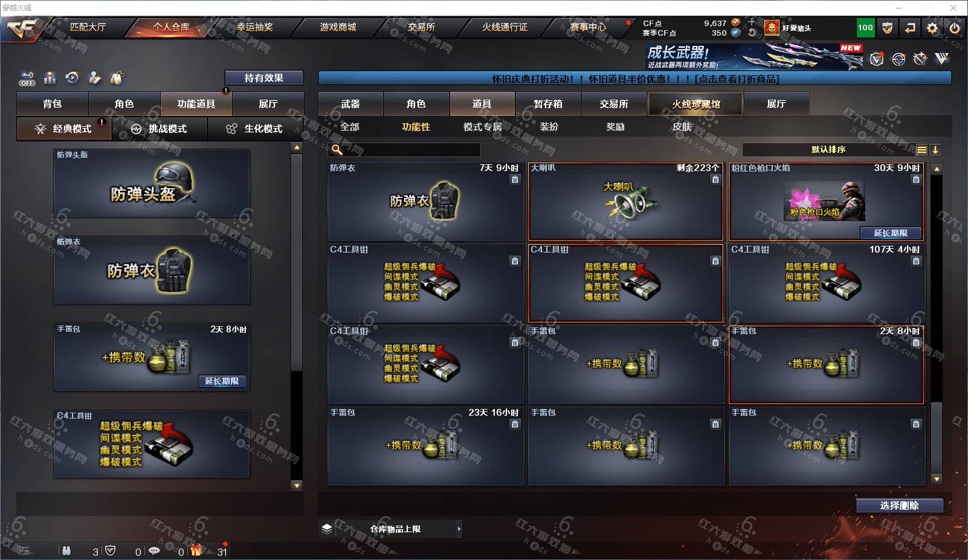
Task: Click the power exit icon at top right
Action: [955, 28]
